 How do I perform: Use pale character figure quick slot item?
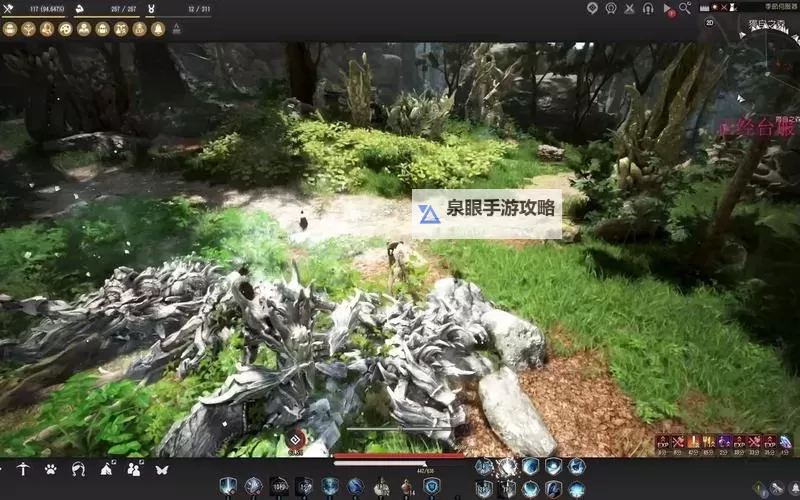(x=381, y=487)
